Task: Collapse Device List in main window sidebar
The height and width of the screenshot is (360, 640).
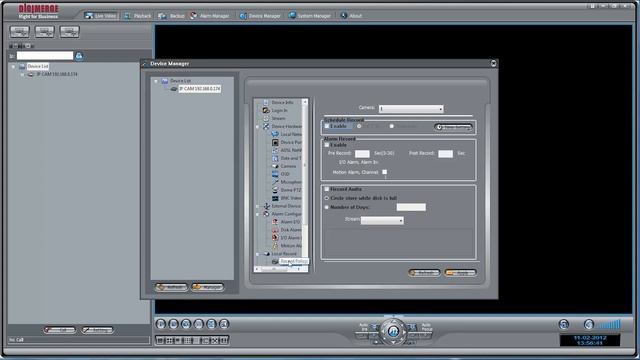Action: [x=13, y=66]
